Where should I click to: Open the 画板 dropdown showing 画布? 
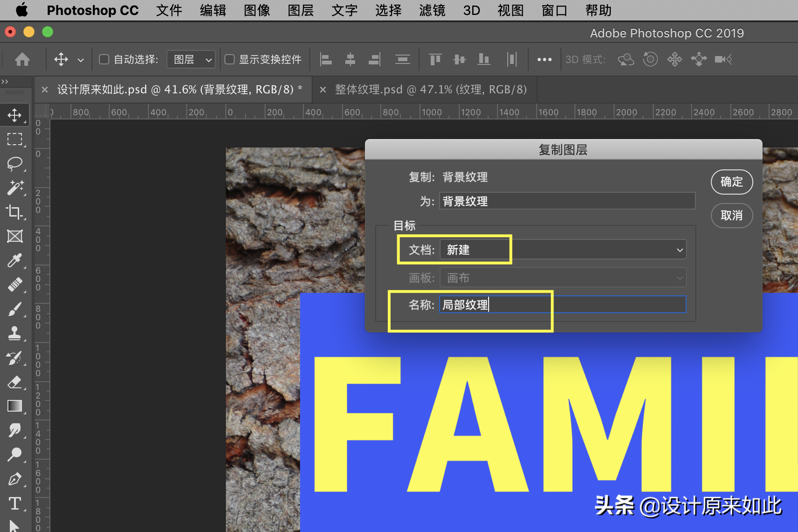(563, 278)
